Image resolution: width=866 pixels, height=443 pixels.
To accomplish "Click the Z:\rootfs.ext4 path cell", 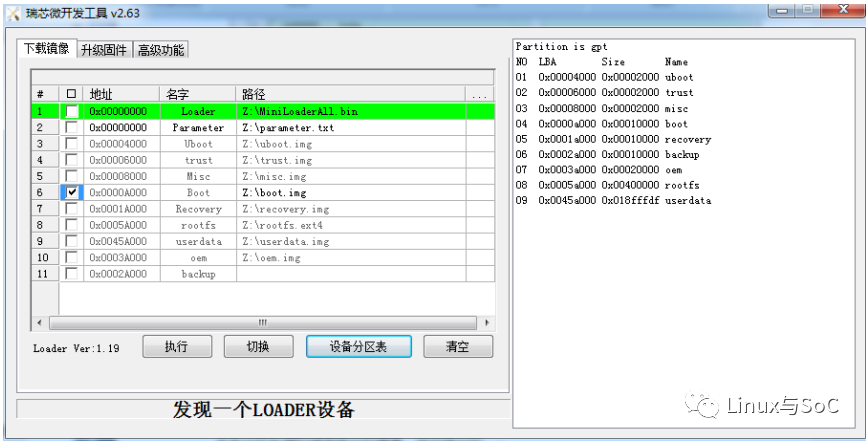I will point(351,225).
